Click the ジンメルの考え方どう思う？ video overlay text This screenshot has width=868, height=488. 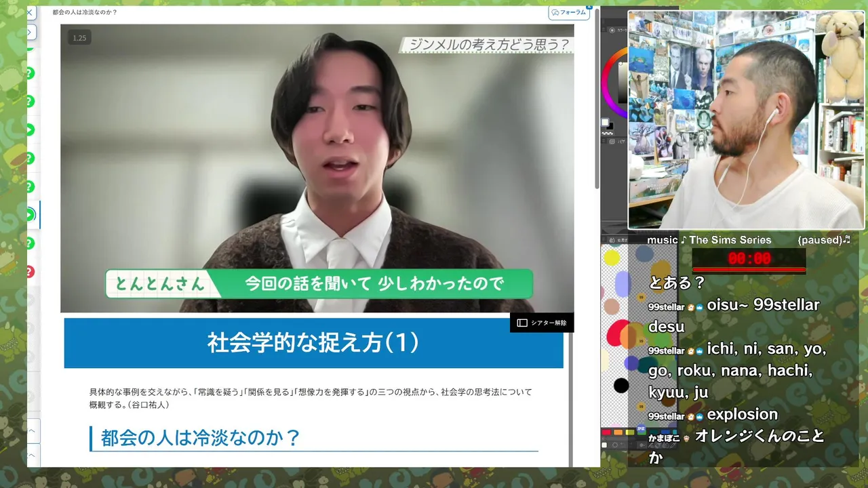[x=488, y=45]
